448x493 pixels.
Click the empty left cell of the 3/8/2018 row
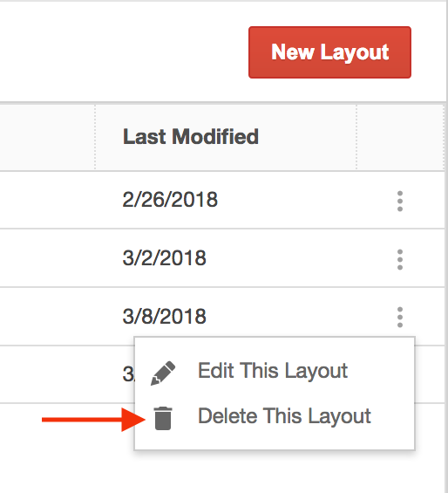tap(47, 316)
